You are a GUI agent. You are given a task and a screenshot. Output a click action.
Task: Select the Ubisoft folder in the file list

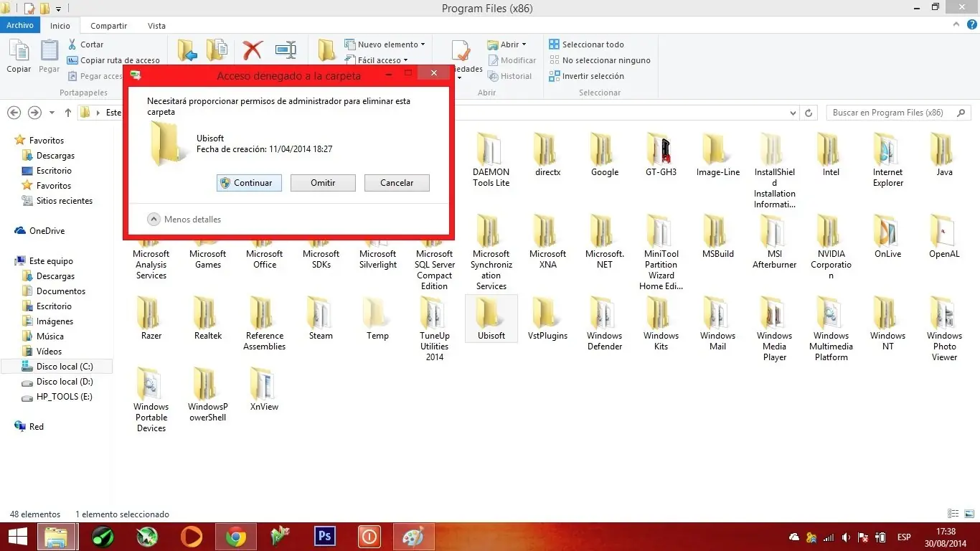491,318
